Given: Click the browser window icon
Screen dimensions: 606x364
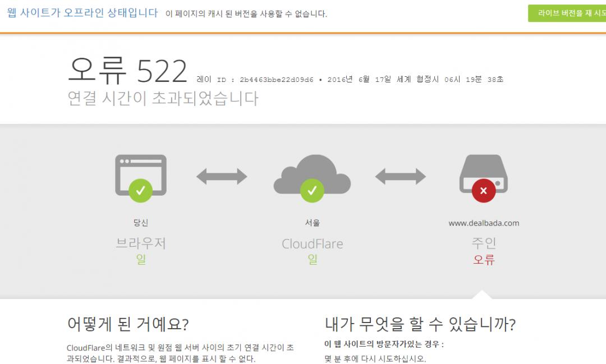Looking at the screenshot, I should point(140,171).
